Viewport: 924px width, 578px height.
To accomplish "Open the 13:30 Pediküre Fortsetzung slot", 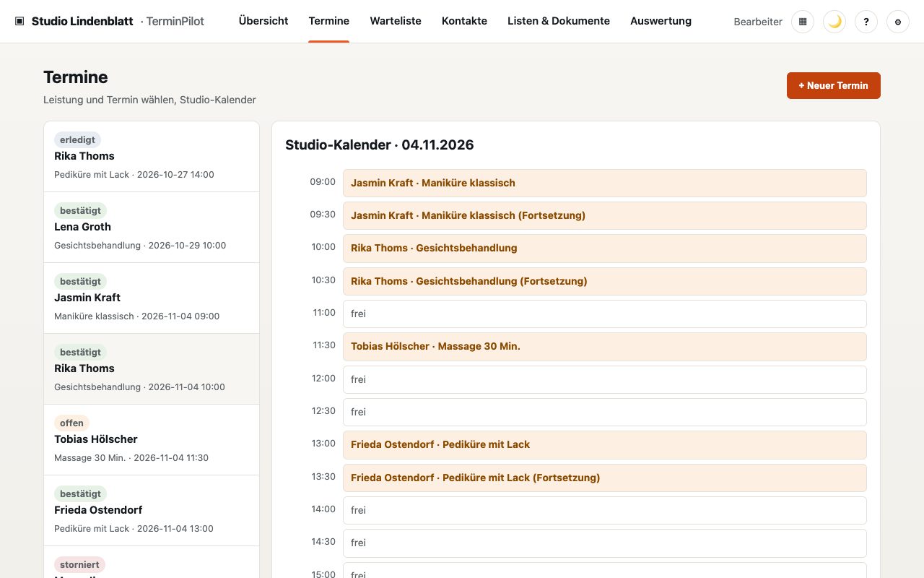I will tap(605, 478).
